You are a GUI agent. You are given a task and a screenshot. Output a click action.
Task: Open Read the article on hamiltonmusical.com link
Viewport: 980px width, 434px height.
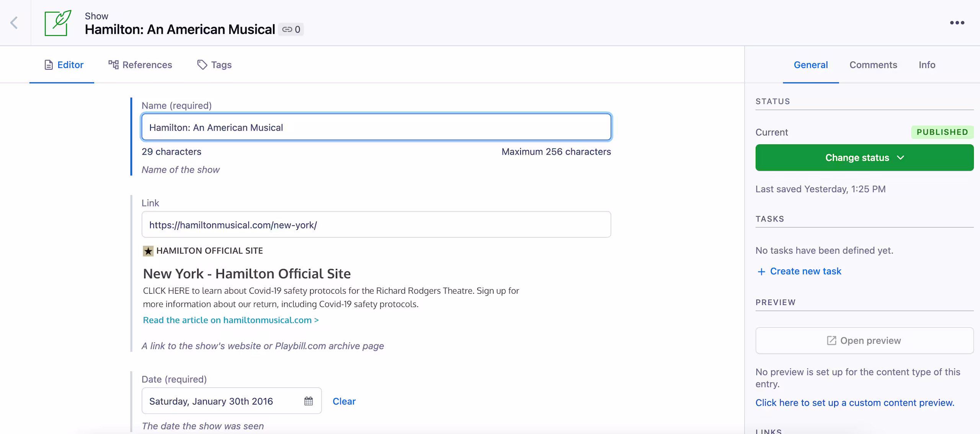point(231,320)
